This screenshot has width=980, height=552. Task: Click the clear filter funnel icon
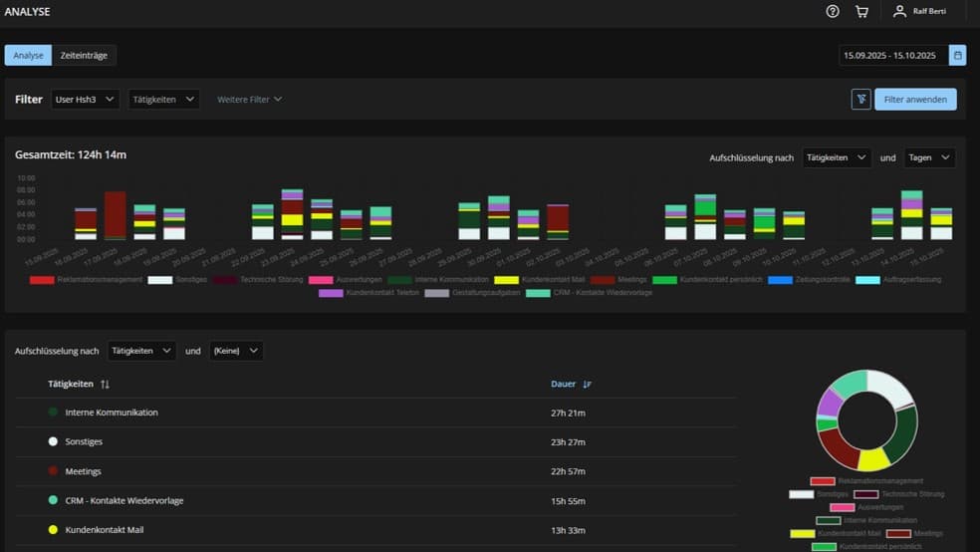(861, 99)
